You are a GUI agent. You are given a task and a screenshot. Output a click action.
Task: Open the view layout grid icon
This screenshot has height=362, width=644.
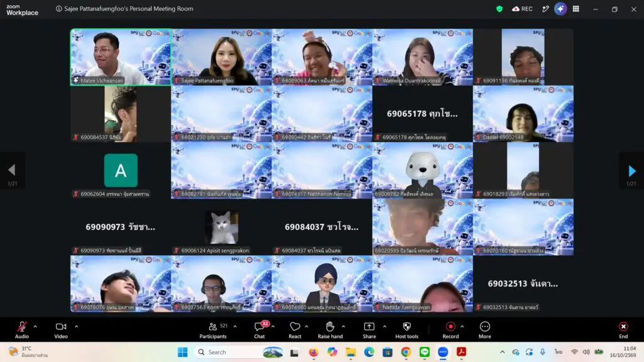pyautogui.click(x=576, y=9)
